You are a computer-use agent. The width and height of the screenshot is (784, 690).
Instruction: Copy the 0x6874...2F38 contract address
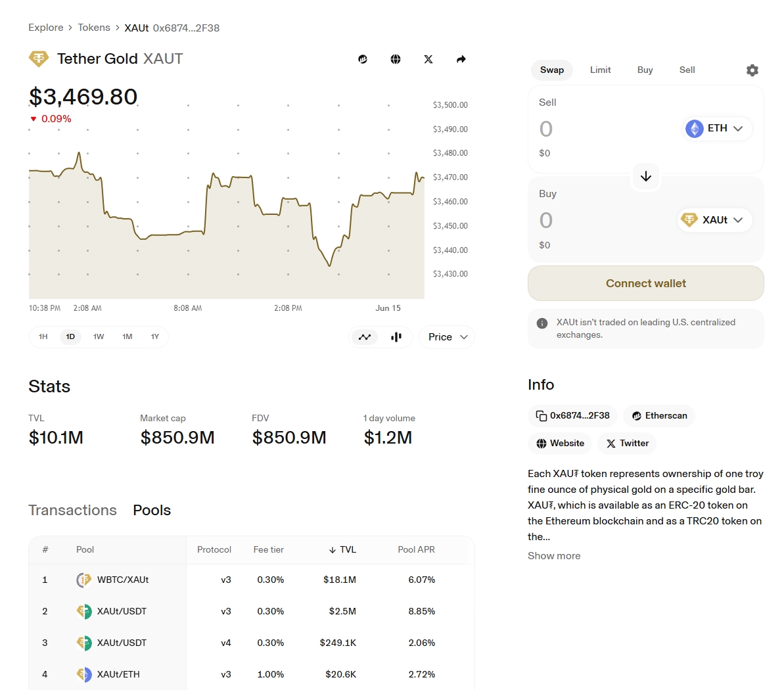click(x=572, y=416)
